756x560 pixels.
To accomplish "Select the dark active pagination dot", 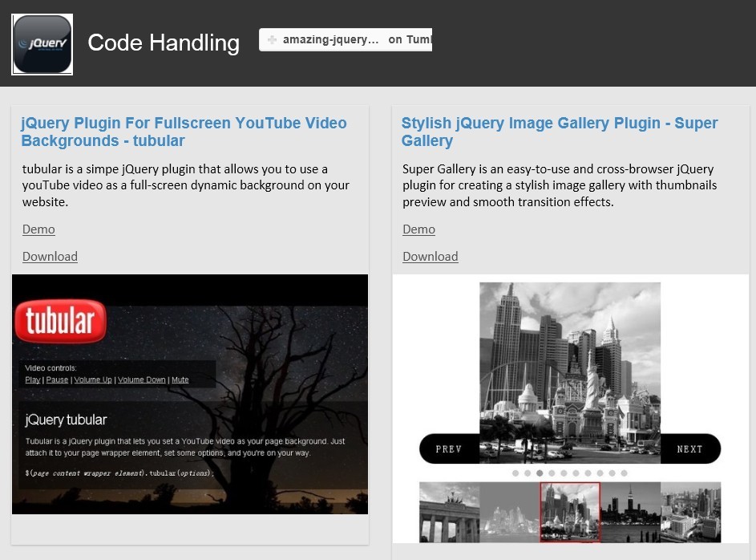I will [540, 473].
